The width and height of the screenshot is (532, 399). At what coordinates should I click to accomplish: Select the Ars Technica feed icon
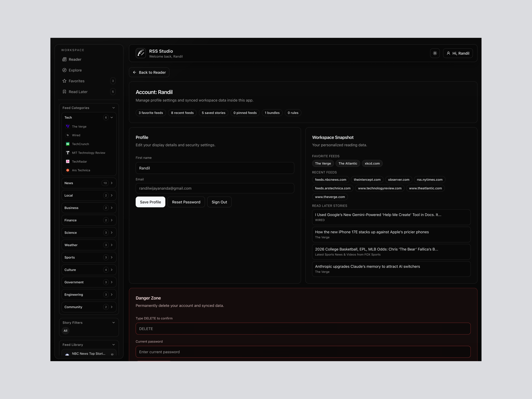pyautogui.click(x=68, y=170)
